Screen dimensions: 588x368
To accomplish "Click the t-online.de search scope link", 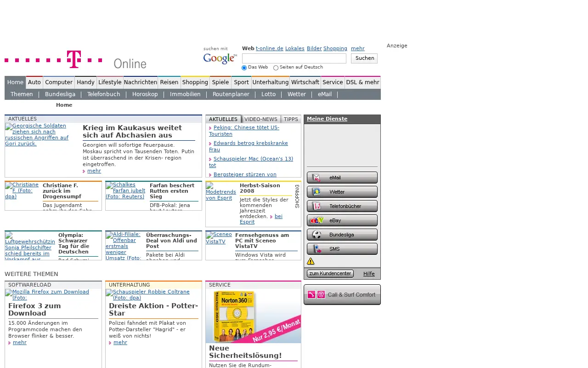I will click(270, 48).
